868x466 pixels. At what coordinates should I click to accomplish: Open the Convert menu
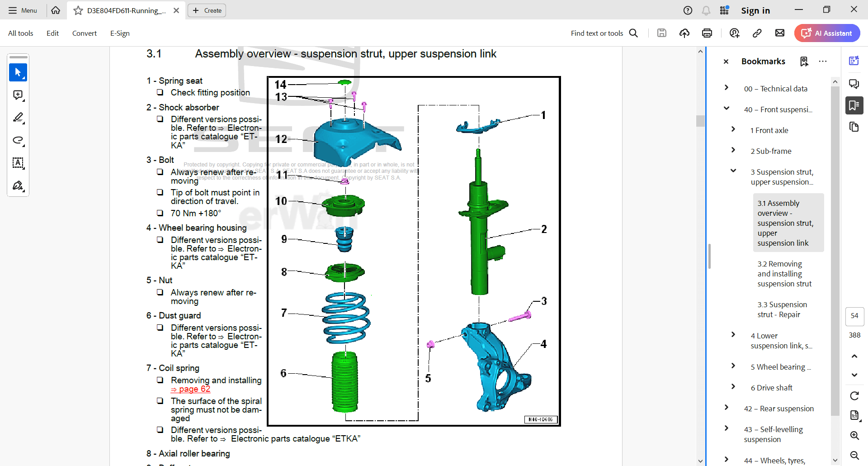tap(84, 33)
